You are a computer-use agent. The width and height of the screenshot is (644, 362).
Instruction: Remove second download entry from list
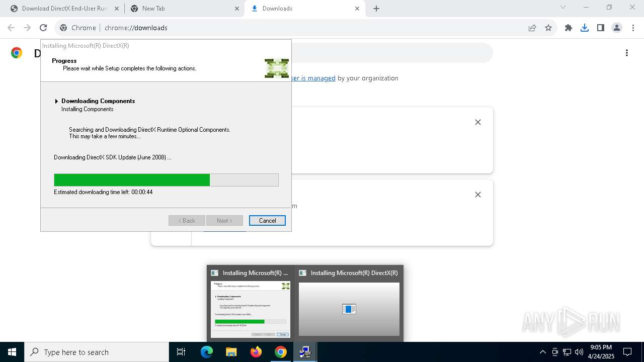pyautogui.click(x=478, y=195)
